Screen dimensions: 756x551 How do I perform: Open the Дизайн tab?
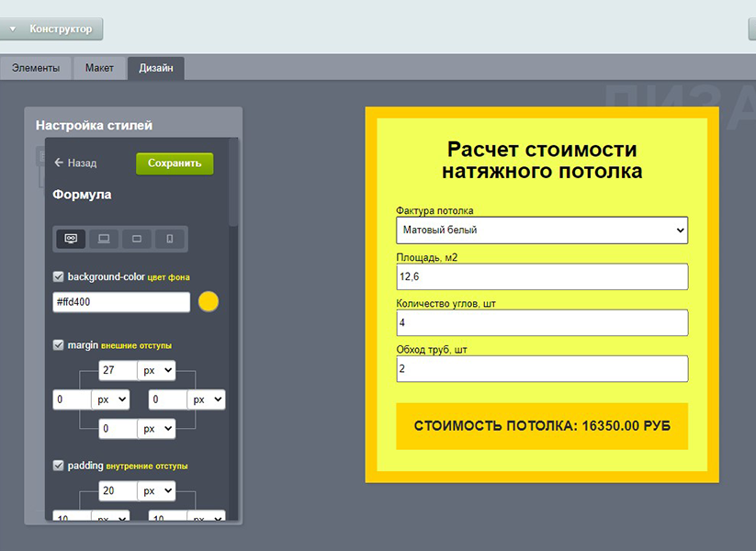pos(155,68)
